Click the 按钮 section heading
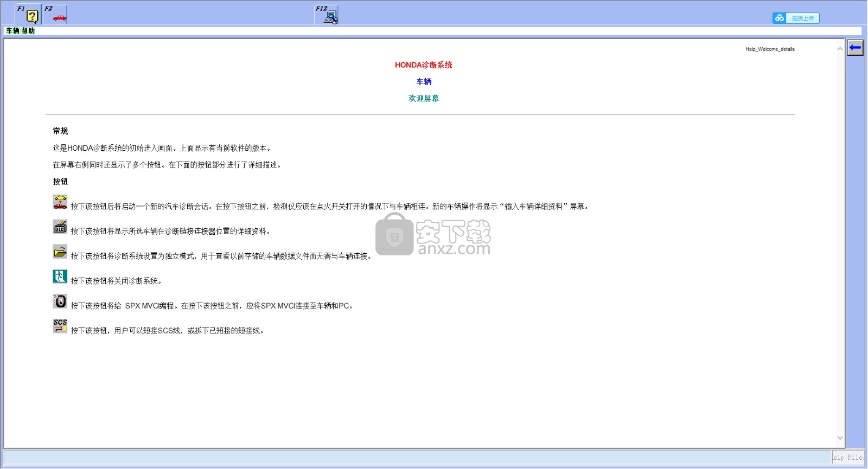The image size is (868, 469). [x=60, y=182]
